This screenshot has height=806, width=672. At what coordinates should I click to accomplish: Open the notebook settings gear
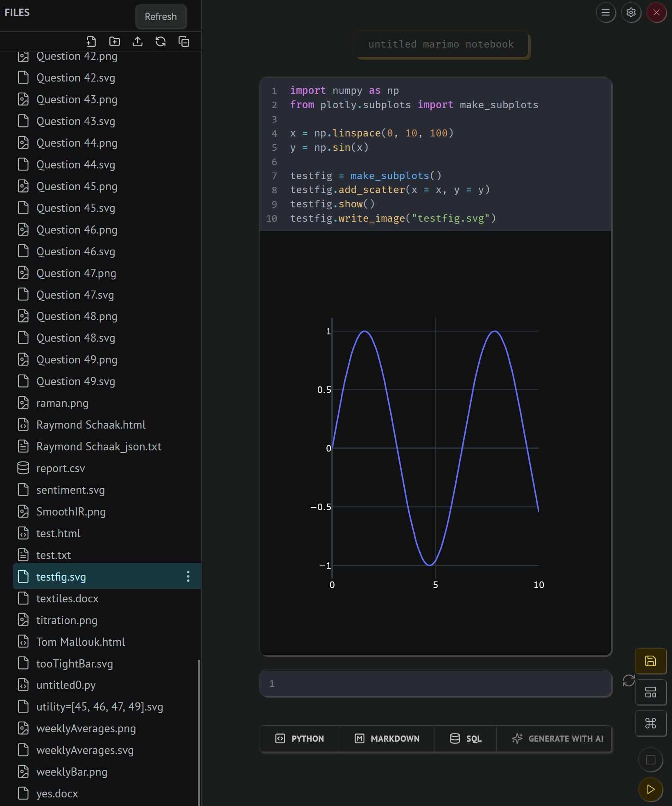tap(631, 13)
